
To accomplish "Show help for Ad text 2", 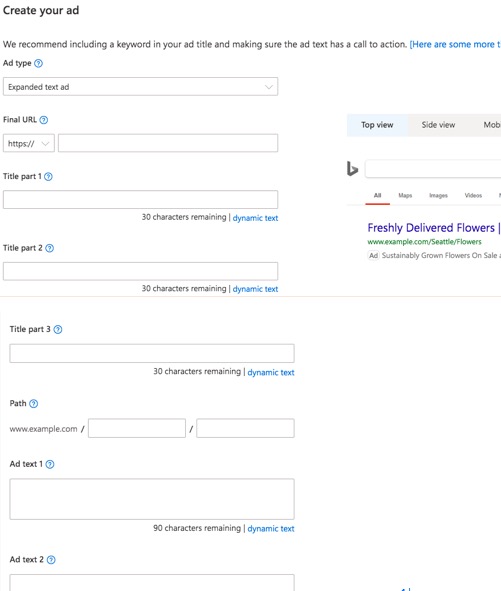I will [51, 560].
